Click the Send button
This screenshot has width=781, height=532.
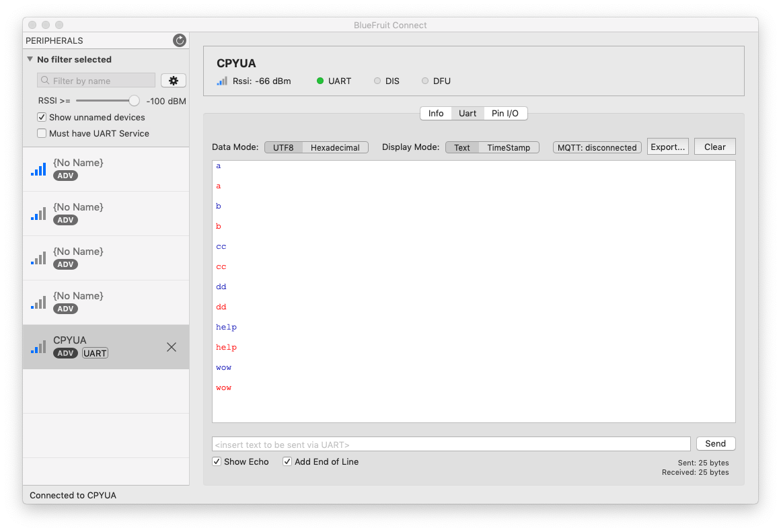[715, 443]
